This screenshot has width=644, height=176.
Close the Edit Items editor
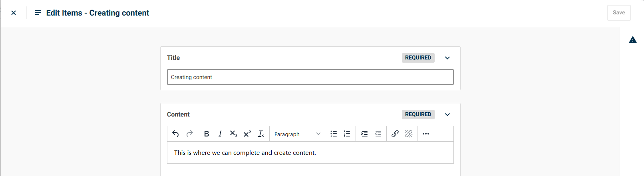tap(14, 13)
